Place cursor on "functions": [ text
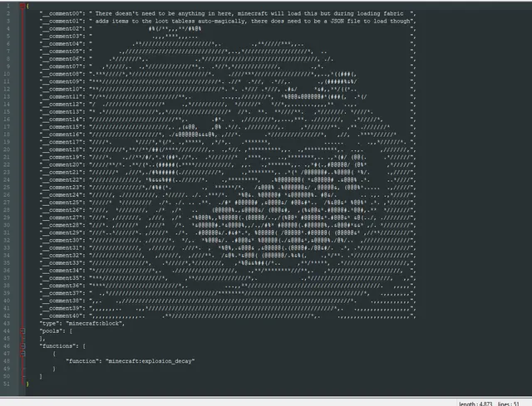532x406 pixels. 62,346
